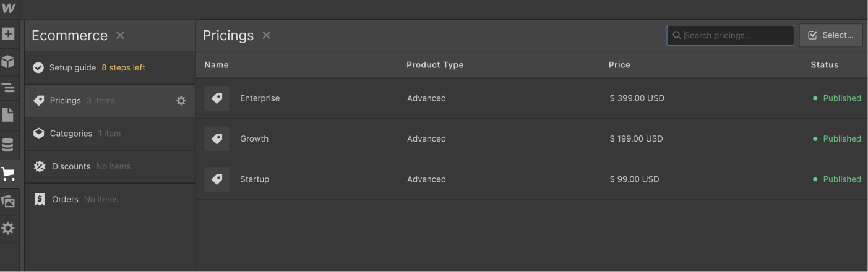Open the Assets panel

pos(8,201)
